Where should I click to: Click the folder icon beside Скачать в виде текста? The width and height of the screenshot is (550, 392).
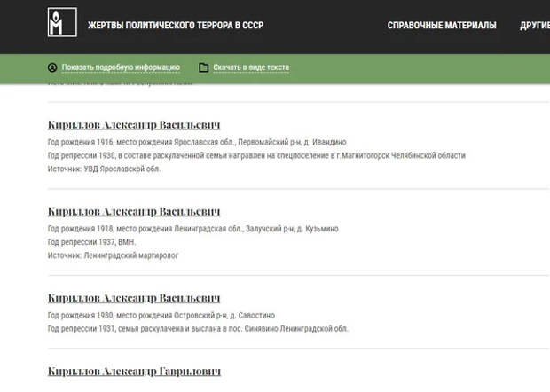pyautogui.click(x=203, y=67)
